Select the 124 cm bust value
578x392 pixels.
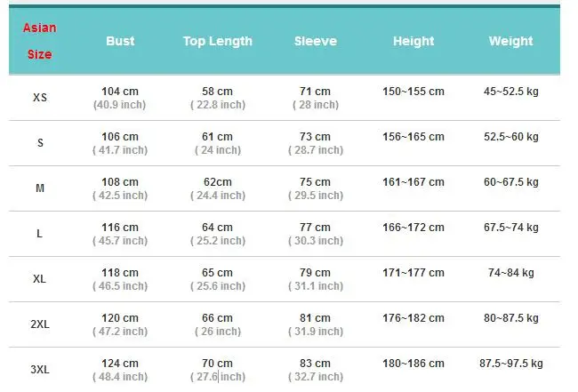tap(120, 364)
